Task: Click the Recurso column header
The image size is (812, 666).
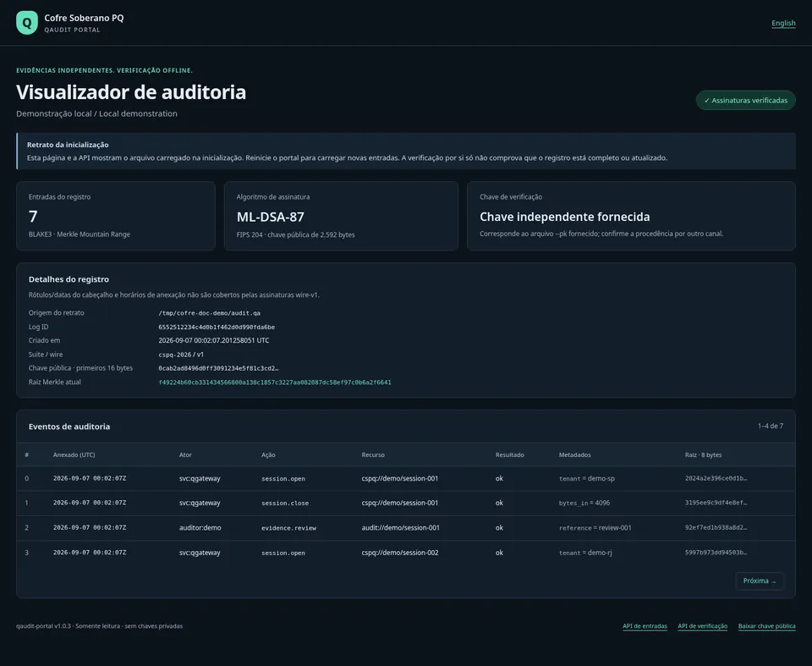Action: click(x=373, y=455)
